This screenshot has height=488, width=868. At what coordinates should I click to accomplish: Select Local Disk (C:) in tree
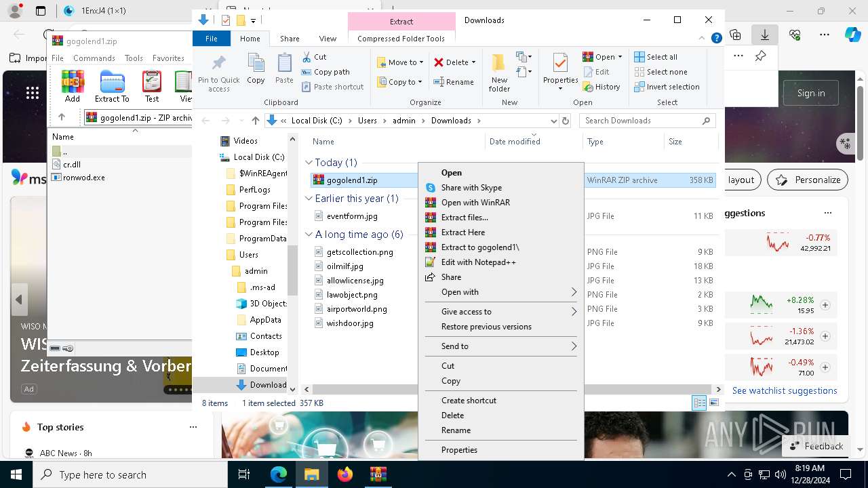click(258, 157)
